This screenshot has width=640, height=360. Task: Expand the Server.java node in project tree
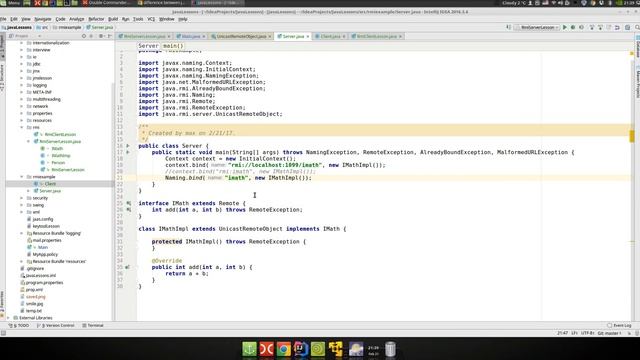(29, 191)
